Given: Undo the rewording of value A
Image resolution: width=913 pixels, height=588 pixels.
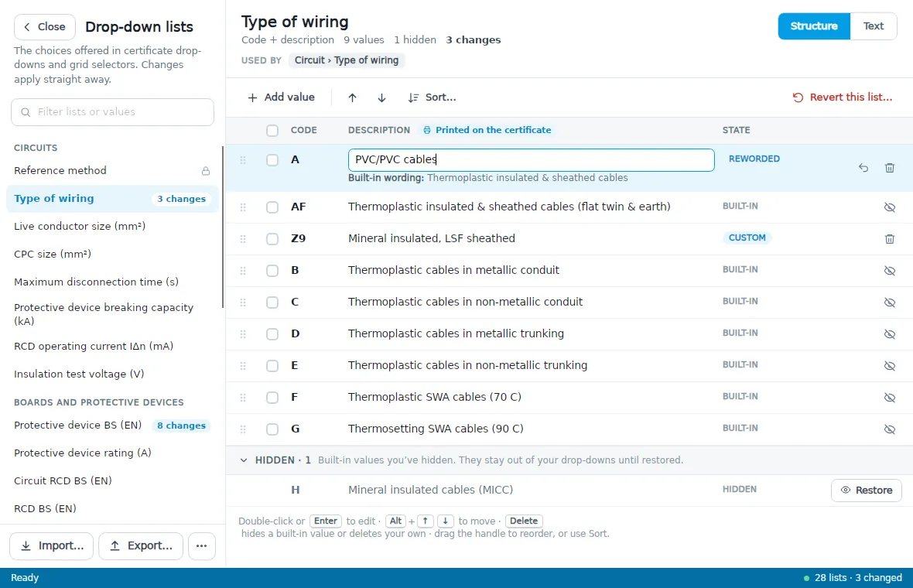Looking at the screenshot, I should pyautogui.click(x=863, y=168).
